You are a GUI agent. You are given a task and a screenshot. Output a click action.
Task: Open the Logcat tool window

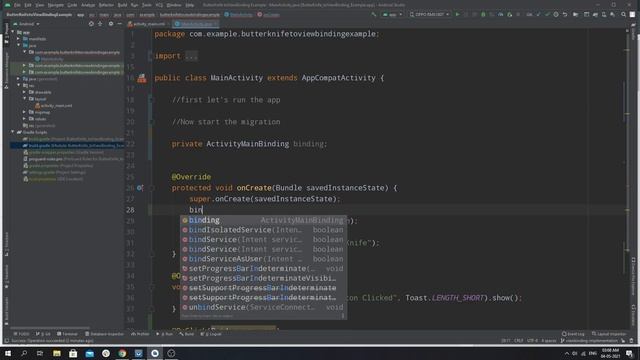pyautogui.click(x=211, y=334)
